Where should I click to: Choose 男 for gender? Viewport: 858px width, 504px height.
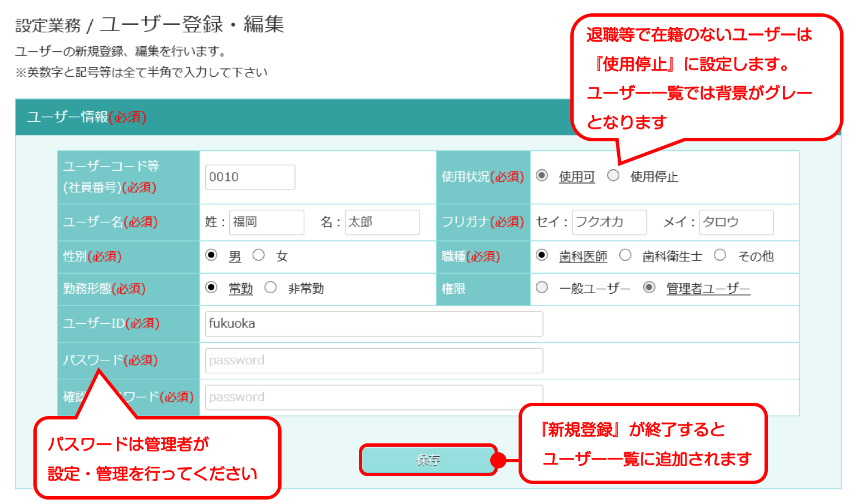coord(211,255)
